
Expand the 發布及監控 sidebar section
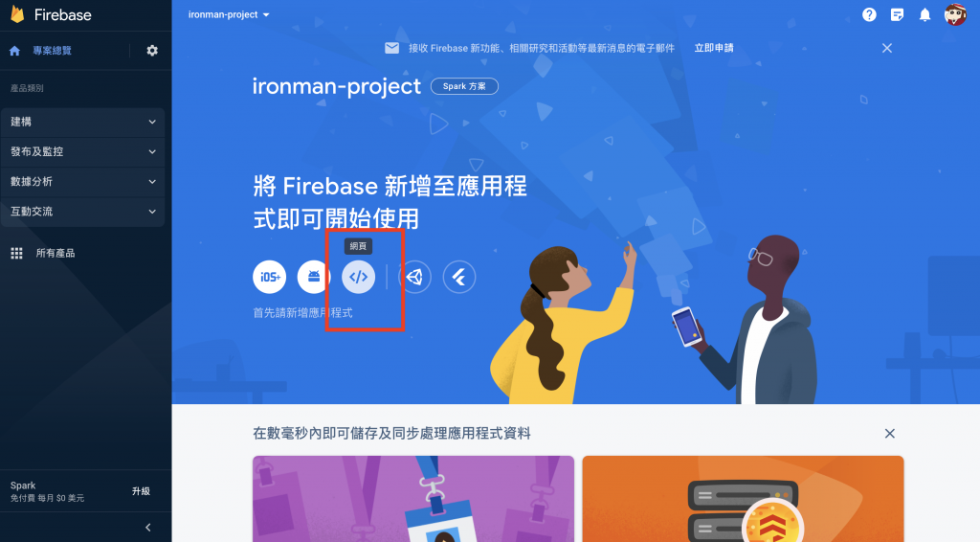(x=82, y=152)
